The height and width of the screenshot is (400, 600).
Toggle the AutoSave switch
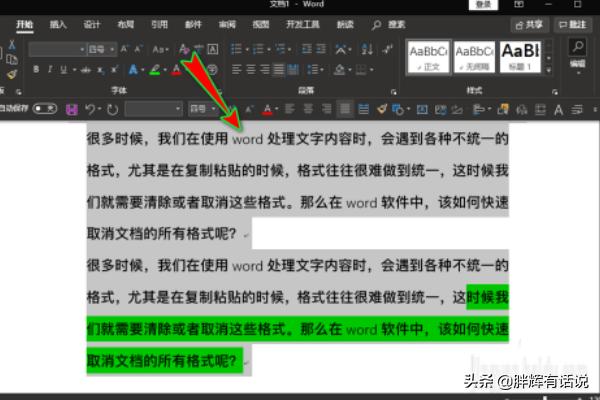(x=45, y=109)
